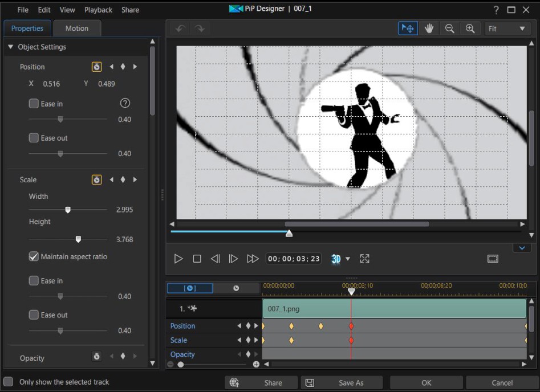Viewport: 540px width, 392px height.
Task: Enable Ease in under Position
Action: pos(34,104)
